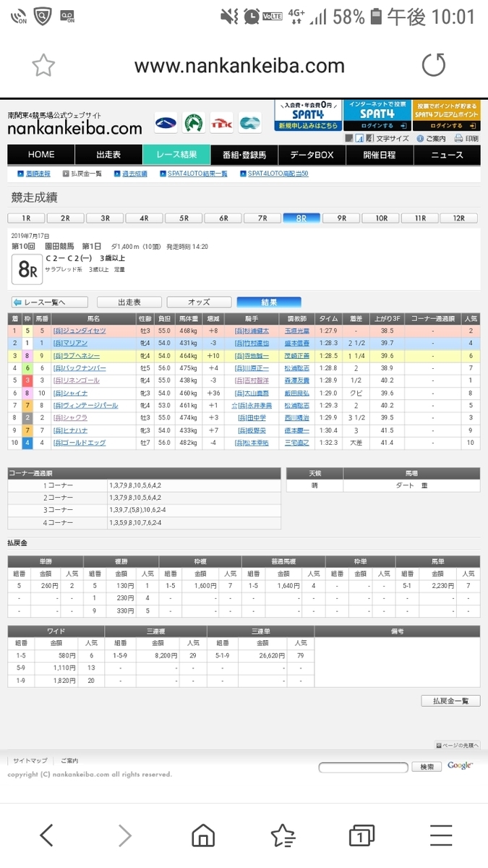This screenshot has height=868, width=488.
Task: Reload the page with the refresh icon
Action: point(434,66)
